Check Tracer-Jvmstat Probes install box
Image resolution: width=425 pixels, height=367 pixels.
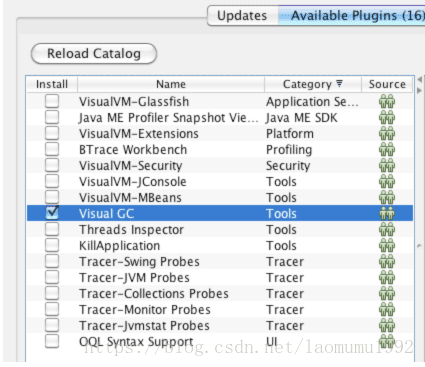pos(52,325)
